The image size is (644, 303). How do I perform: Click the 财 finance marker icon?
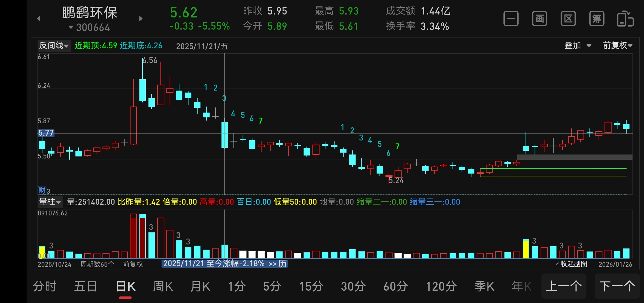tap(42, 190)
